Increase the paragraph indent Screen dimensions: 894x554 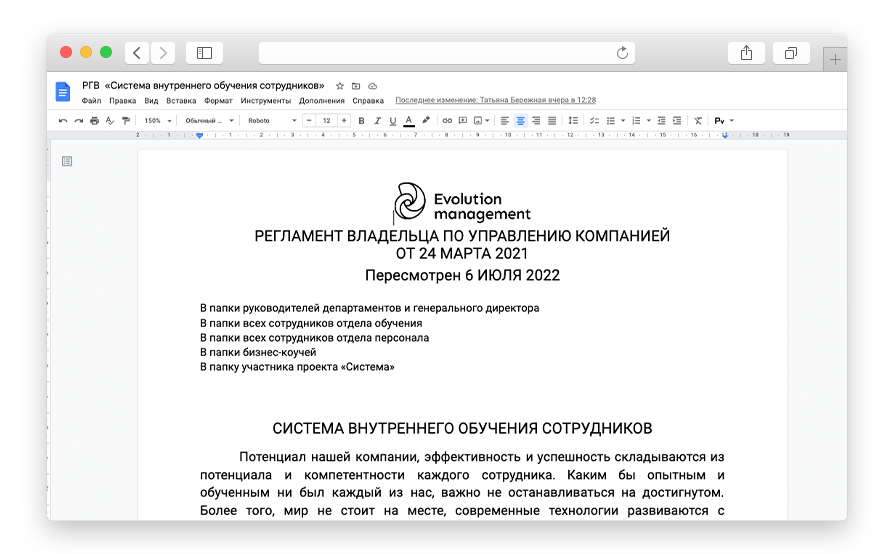point(677,121)
